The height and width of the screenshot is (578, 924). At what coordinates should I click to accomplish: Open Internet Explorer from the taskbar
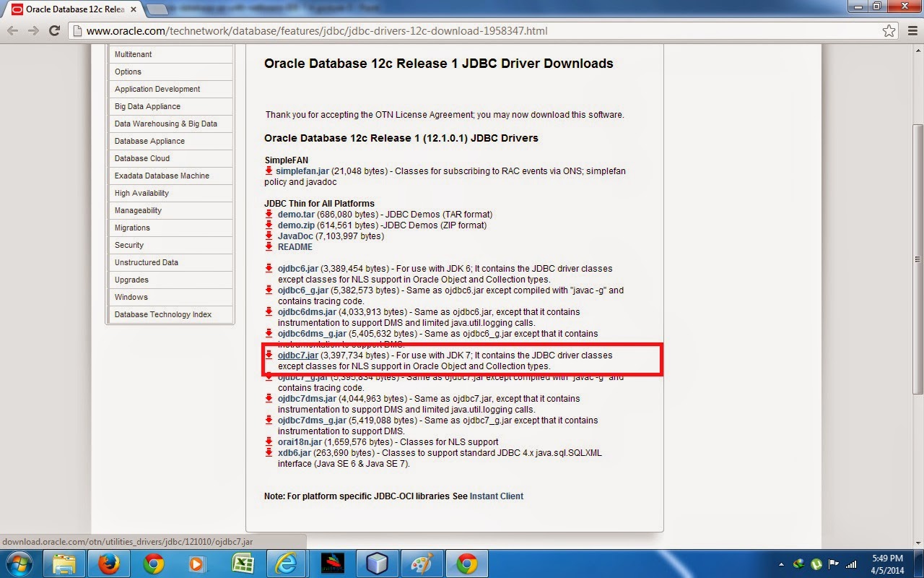tap(288, 564)
